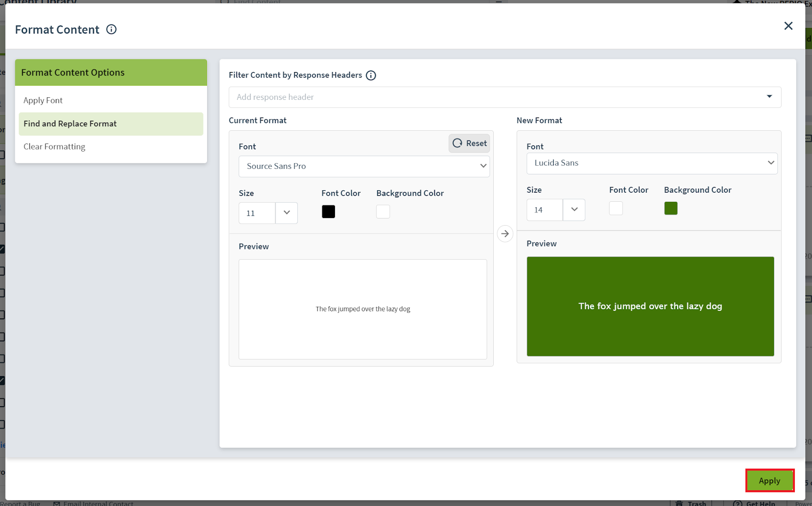Click the size field showing 11

tap(257, 213)
